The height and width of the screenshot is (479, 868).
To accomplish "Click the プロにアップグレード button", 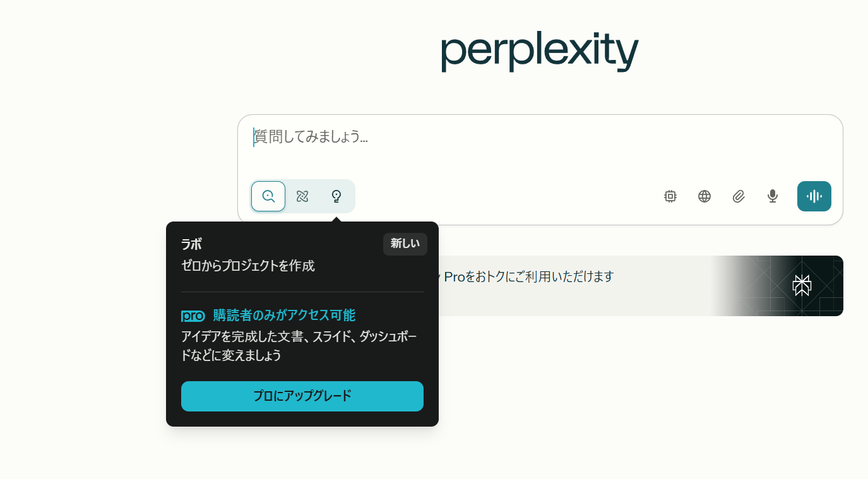I will (x=302, y=396).
